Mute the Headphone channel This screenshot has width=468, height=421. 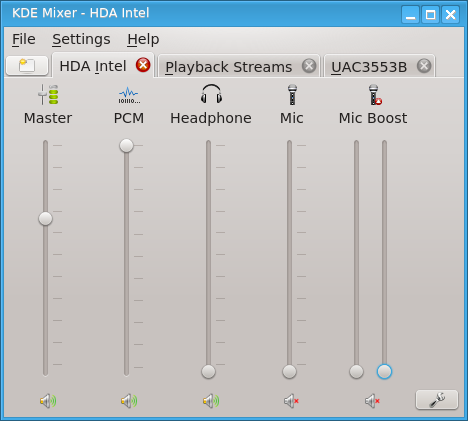tap(211, 401)
